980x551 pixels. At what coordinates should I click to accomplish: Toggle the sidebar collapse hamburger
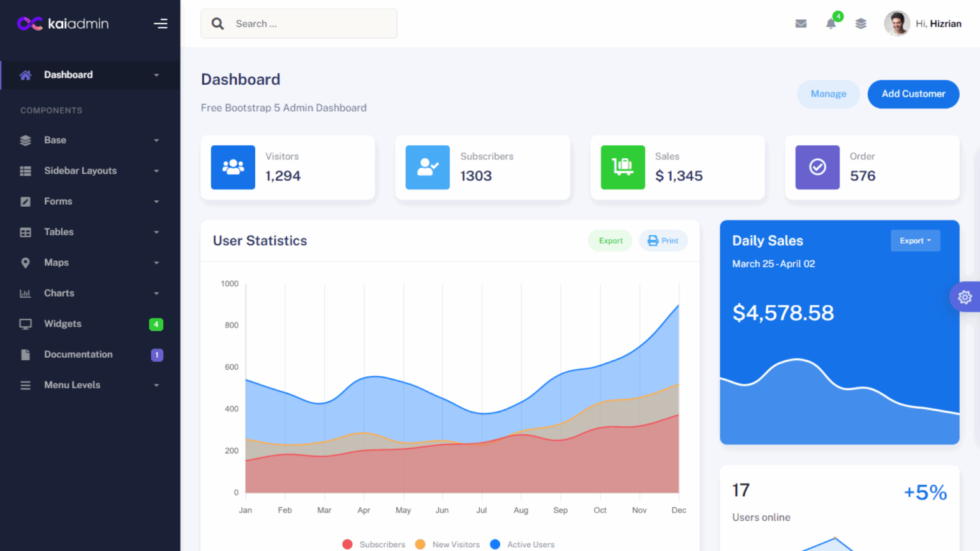160,24
